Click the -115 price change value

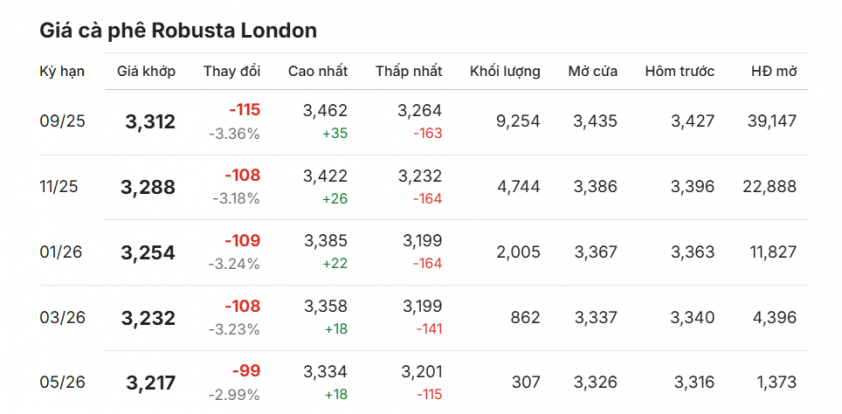coord(244,110)
